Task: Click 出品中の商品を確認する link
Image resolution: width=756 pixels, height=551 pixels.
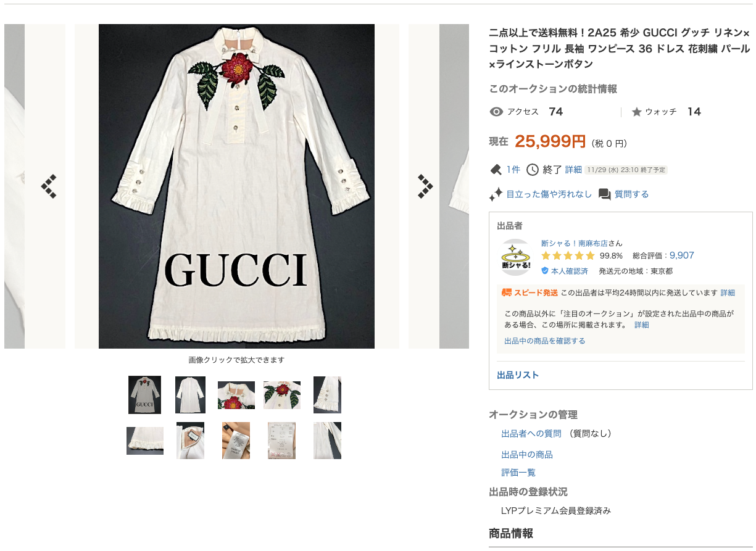Action: (x=545, y=341)
